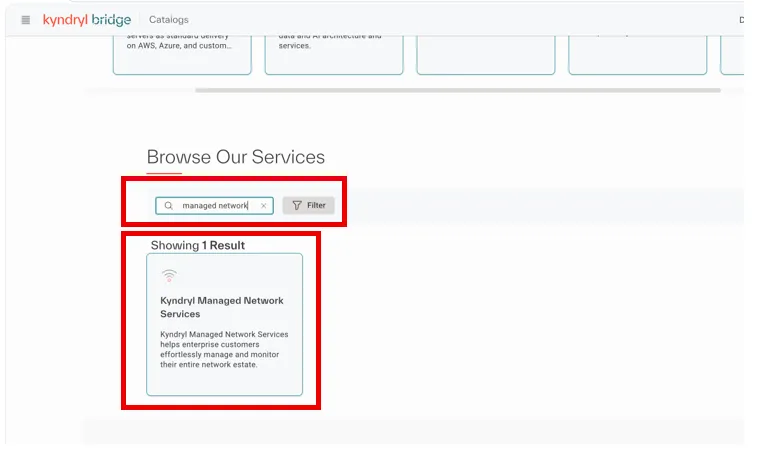Open Kyndryl Managed Network Services card title

(x=222, y=307)
